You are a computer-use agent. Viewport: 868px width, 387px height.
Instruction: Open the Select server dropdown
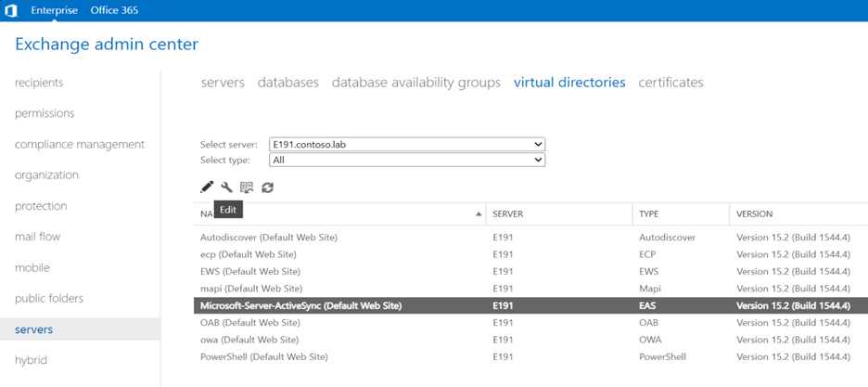pyautogui.click(x=407, y=145)
